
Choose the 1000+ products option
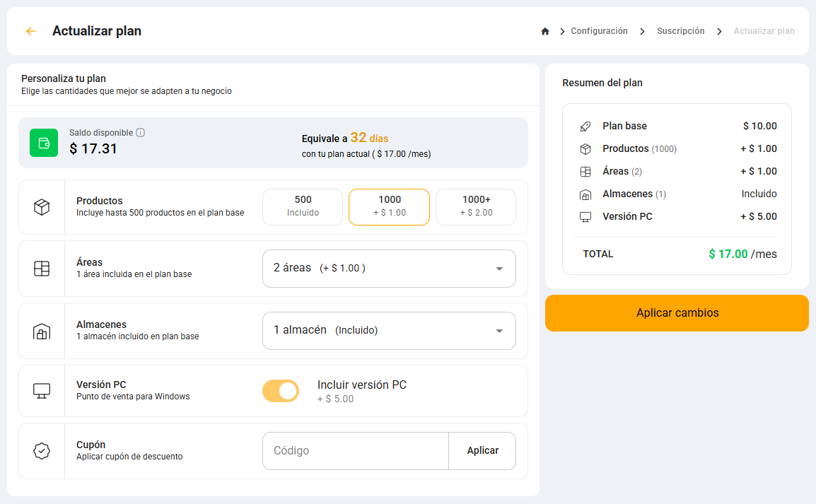point(476,207)
